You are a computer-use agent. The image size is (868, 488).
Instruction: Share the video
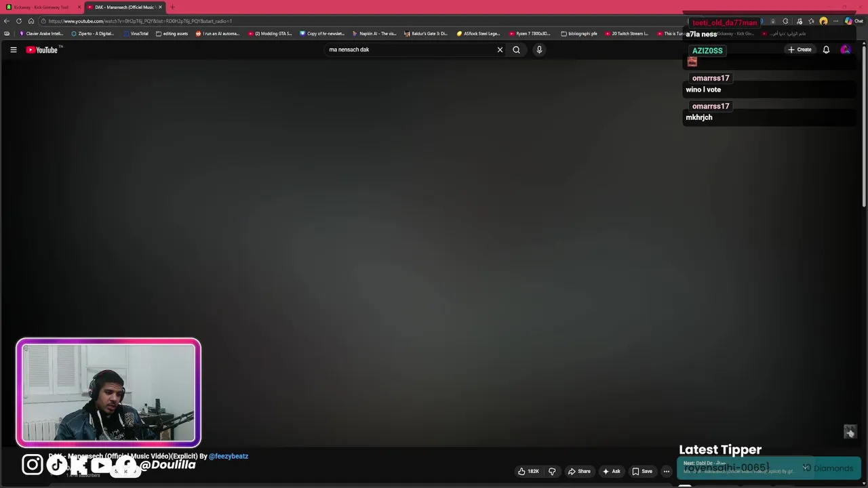point(579,471)
